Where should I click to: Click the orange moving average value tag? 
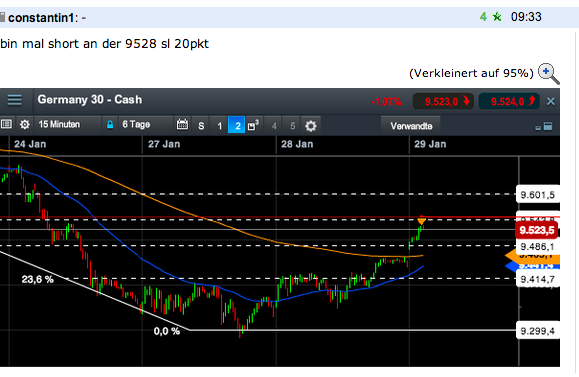click(532, 256)
